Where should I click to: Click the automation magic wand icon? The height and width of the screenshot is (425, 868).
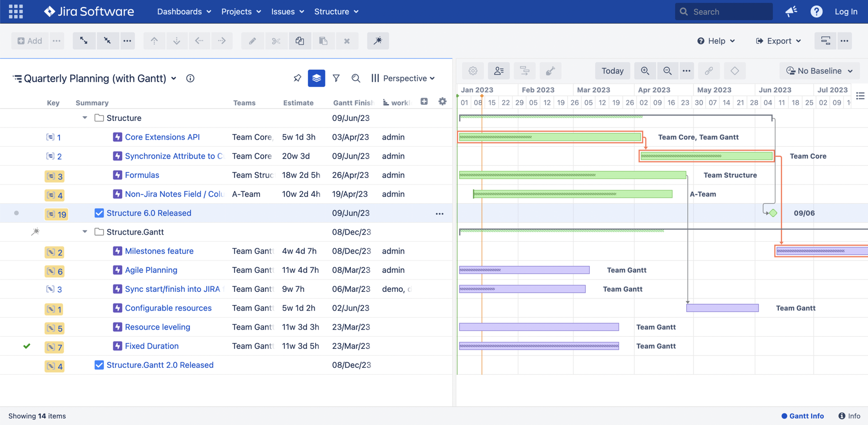(378, 41)
